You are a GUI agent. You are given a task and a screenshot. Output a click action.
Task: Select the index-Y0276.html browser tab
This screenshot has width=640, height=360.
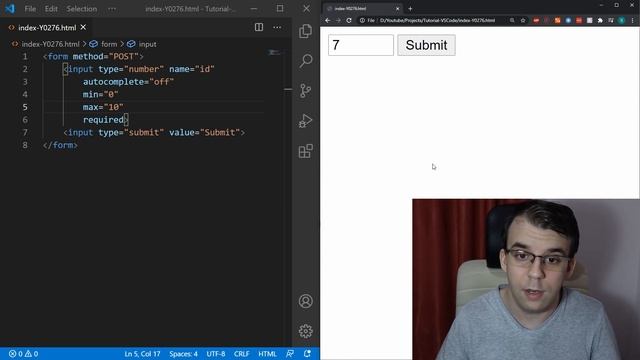click(363, 9)
